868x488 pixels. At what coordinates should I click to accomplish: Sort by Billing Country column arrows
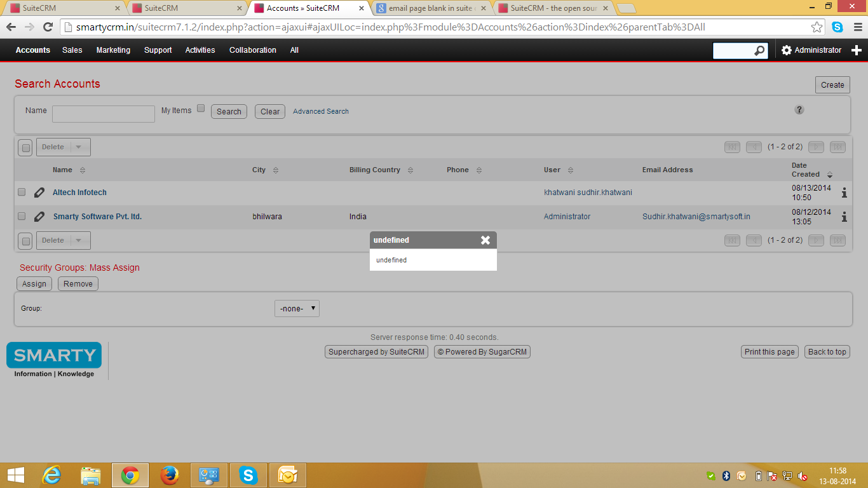(x=410, y=170)
